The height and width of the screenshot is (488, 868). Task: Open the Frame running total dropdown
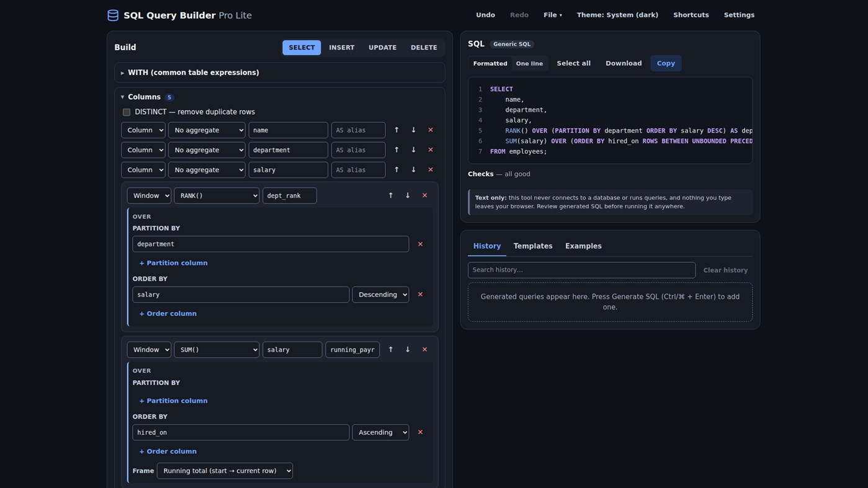(x=225, y=471)
